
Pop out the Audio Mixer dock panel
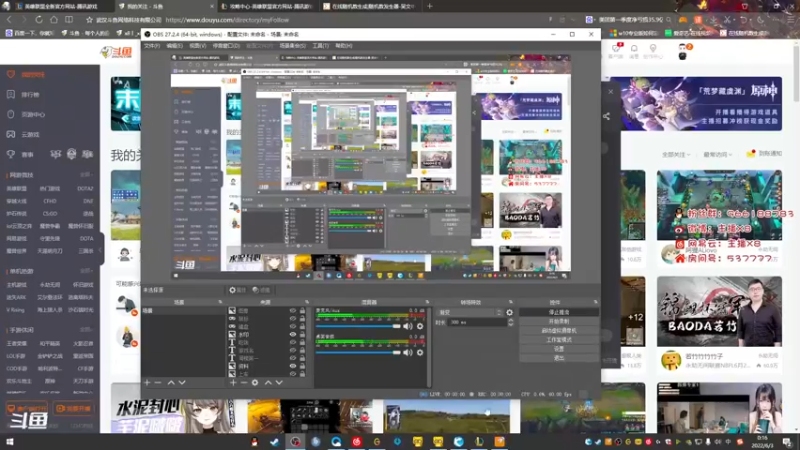tap(427, 302)
